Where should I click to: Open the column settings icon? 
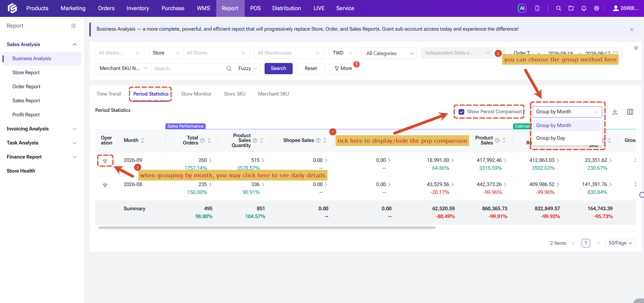coord(630,112)
